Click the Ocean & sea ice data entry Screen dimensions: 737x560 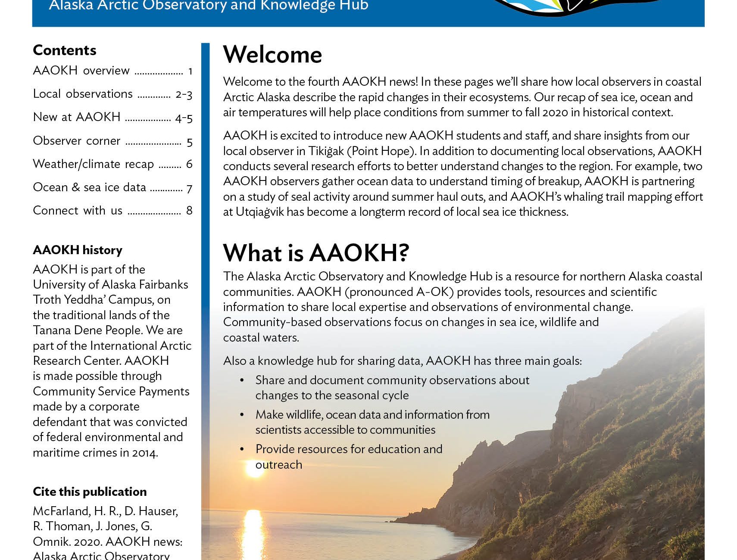click(x=112, y=187)
